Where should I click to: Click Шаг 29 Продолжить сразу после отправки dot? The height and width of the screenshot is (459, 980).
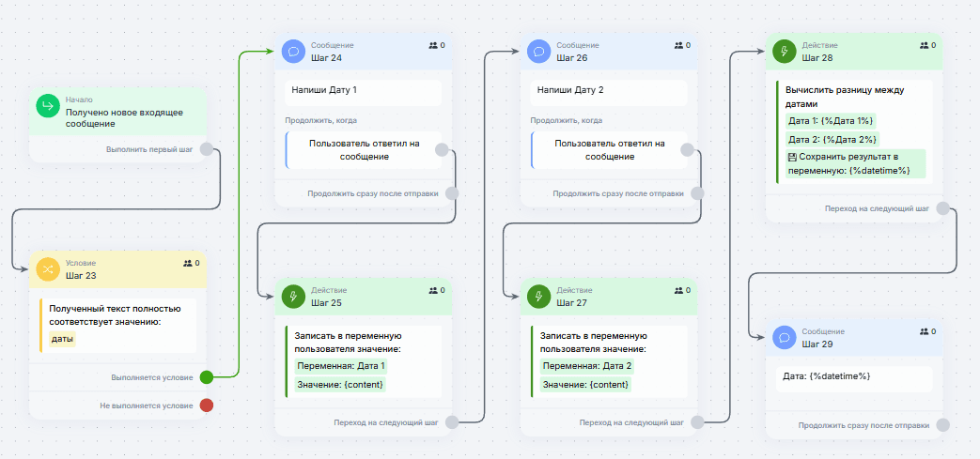[x=943, y=425]
